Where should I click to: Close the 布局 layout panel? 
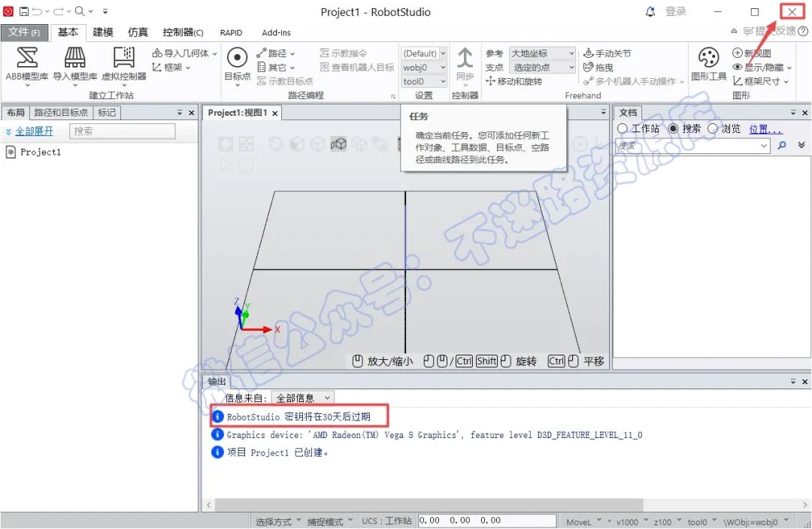(x=192, y=112)
